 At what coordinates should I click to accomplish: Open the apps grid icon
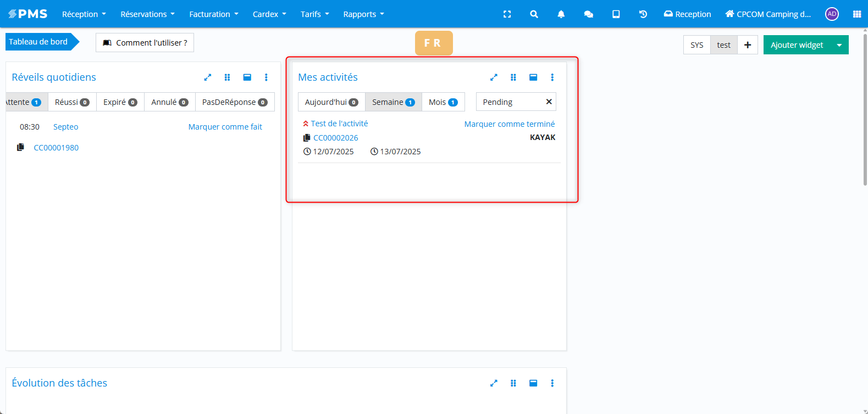coord(856,14)
